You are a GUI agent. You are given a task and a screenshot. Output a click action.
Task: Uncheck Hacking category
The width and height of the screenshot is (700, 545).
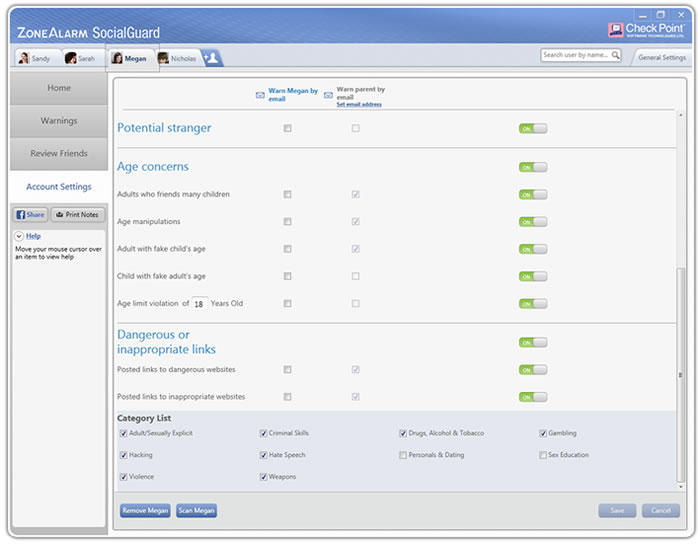124,455
